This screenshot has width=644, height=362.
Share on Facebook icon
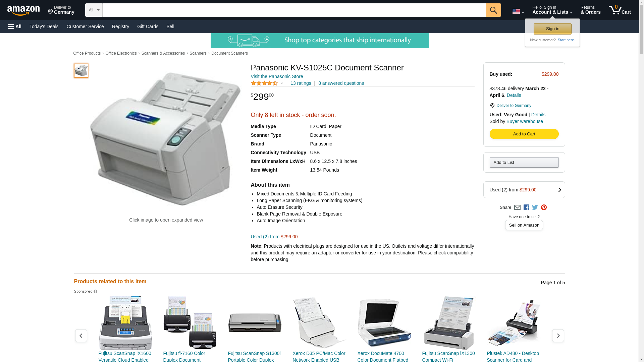pyautogui.click(x=526, y=207)
